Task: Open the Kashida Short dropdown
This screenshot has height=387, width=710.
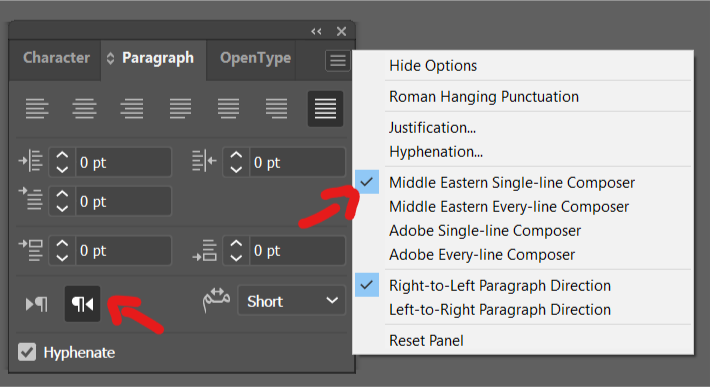Action: point(291,301)
